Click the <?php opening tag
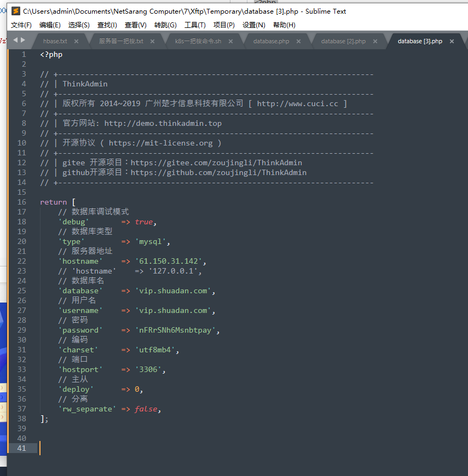This screenshot has height=476, width=468. point(51,55)
